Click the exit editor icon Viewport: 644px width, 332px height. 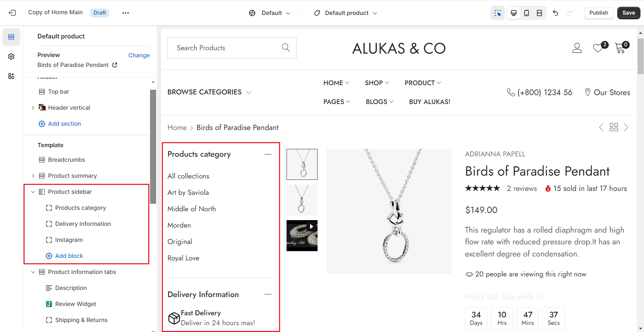(12, 13)
